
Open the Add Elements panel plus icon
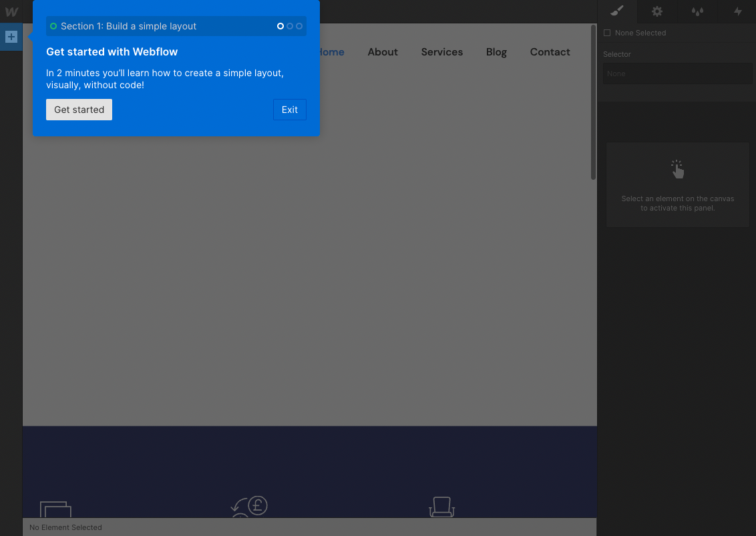coord(11,37)
